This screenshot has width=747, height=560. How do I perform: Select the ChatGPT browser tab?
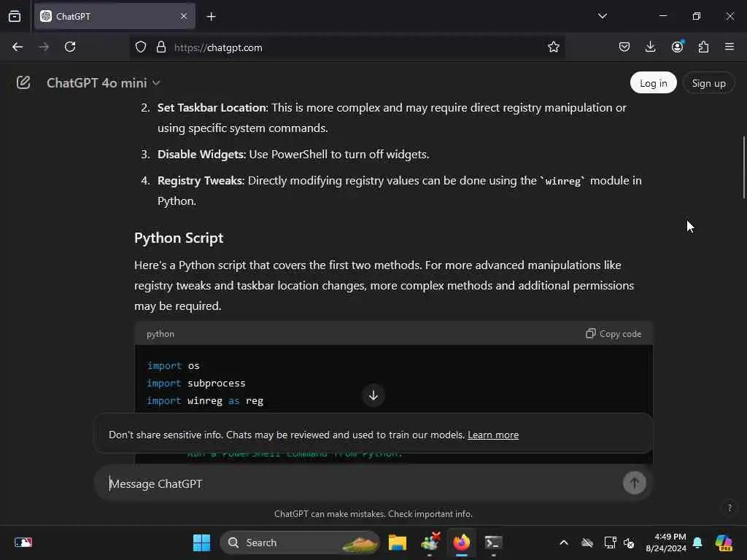pyautogui.click(x=115, y=16)
